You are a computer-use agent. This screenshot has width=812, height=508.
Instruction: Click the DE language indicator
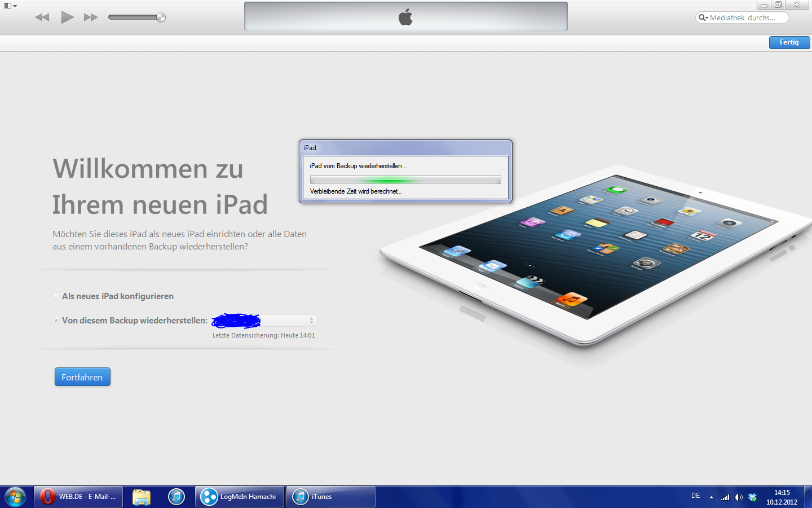[x=696, y=496]
